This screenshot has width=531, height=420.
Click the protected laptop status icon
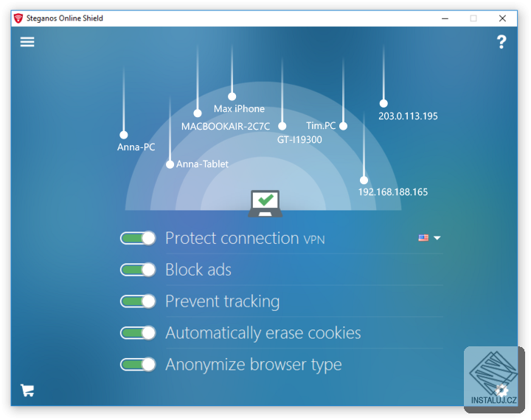[265, 203]
